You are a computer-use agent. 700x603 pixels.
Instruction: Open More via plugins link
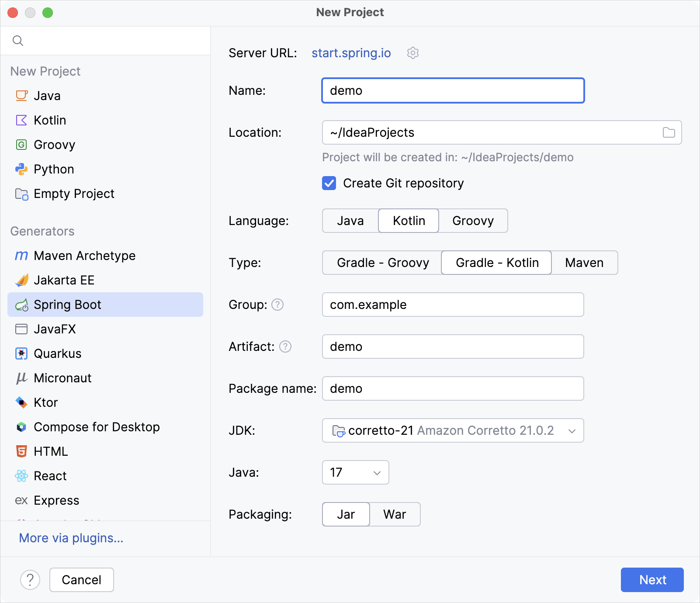coord(71,538)
